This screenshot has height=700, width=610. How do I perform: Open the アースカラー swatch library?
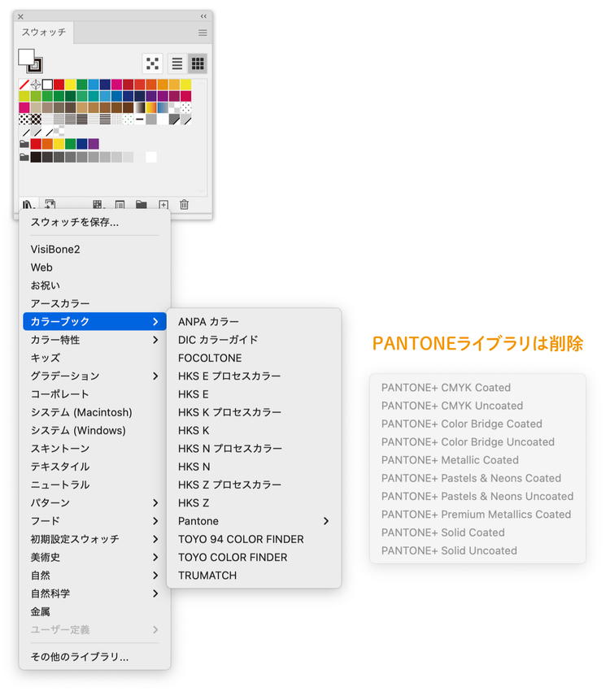click(x=94, y=303)
